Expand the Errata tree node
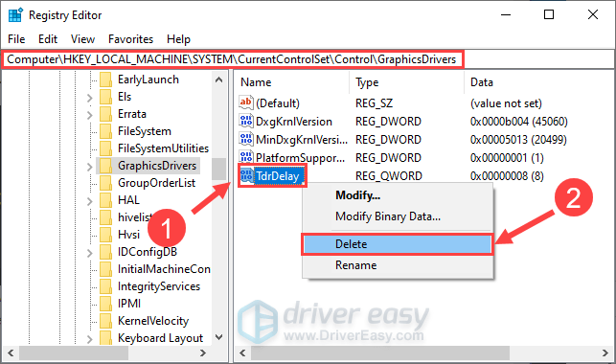616x364 pixels. (89, 115)
